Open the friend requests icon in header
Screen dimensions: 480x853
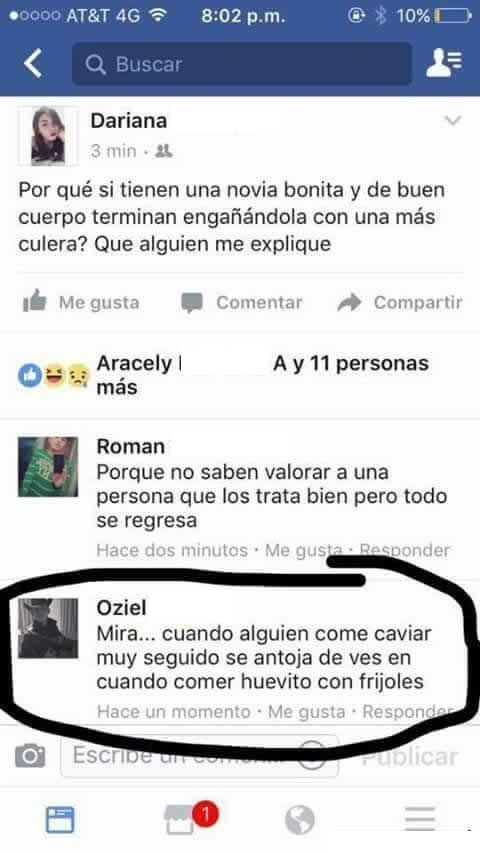(x=444, y=63)
